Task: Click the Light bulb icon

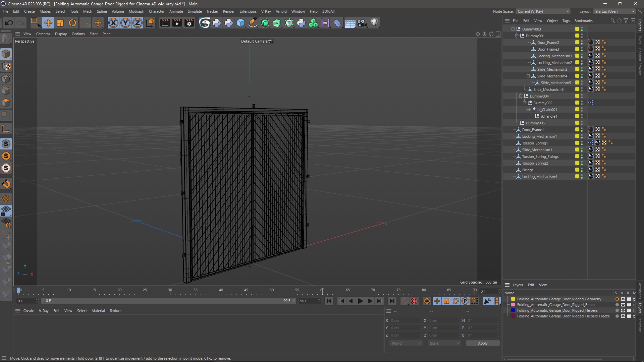Action: click(374, 23)
